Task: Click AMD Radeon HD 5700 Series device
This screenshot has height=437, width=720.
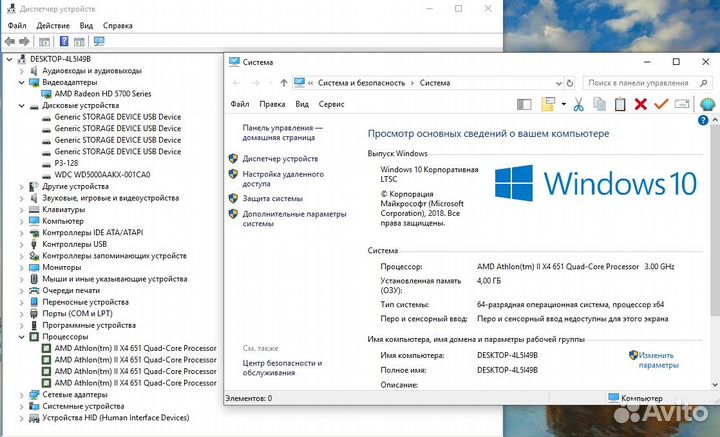Action: [x=103, y=94]
